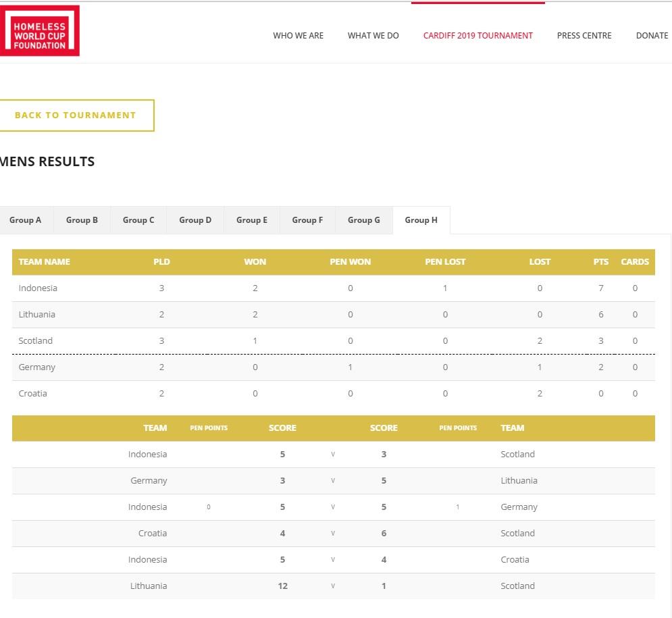Switch to the Group G tab
Screen dimensions: 672x618
point(363,220)
